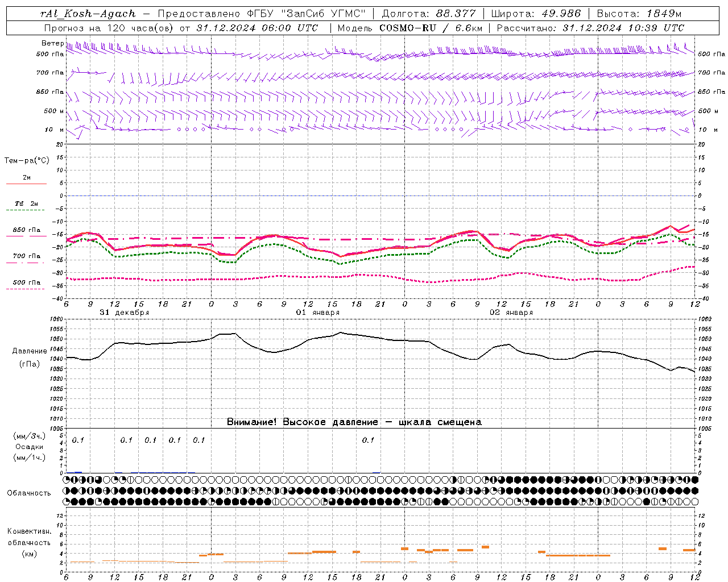Click the dashed line sample under the Td 2м legend
The height and width of the screenshot is (582, 728).
click(x=26, y=210)
